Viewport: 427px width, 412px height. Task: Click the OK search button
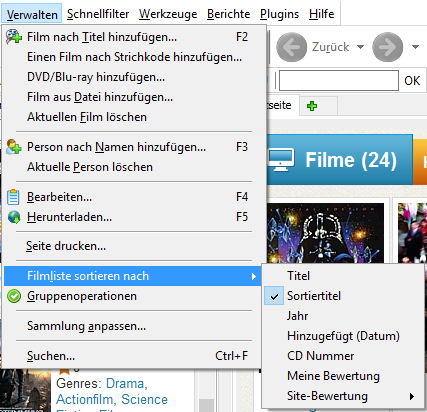tap(412, 81)
